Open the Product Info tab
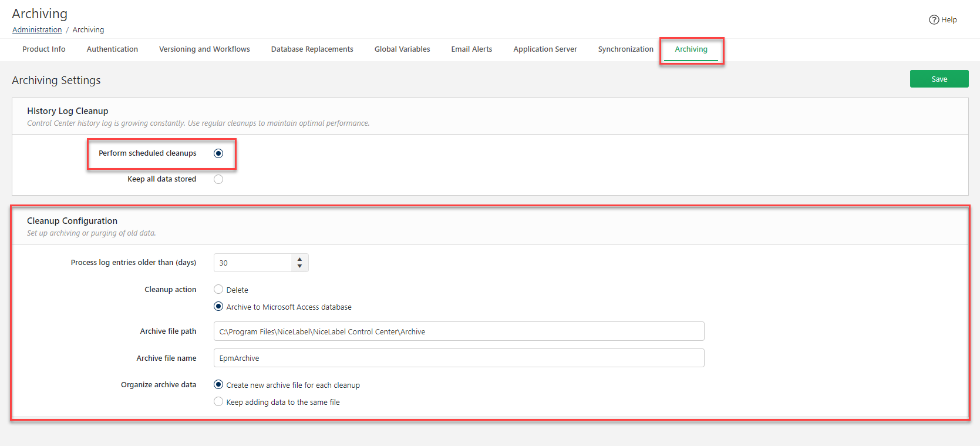This screenshot has width=980, height=446. [44, 49]
